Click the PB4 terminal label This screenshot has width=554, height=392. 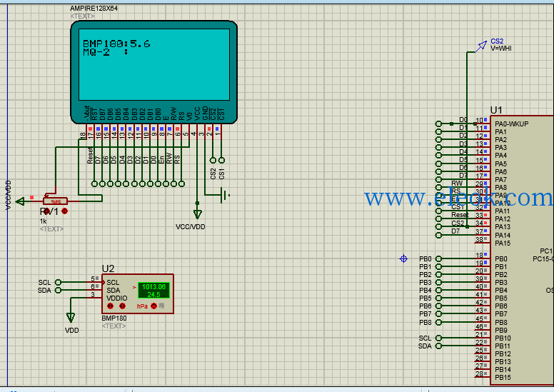(x=425, y=290)
